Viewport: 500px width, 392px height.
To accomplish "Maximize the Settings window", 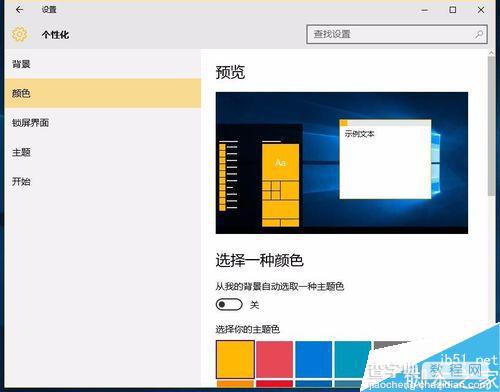I will click(452, 10).
